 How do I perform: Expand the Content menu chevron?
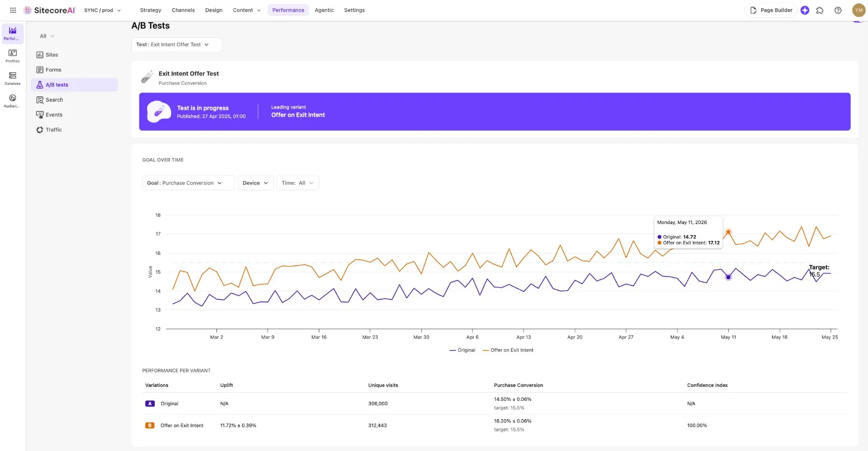tap(258, 10)
